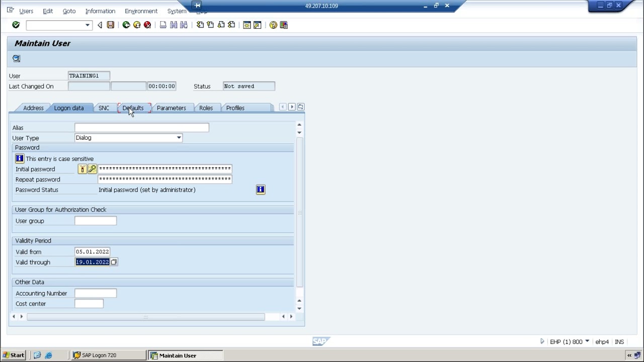Viewport: 644px width, 362px height.
Task: Click the User group input field
Action: (x=96, y=221)
